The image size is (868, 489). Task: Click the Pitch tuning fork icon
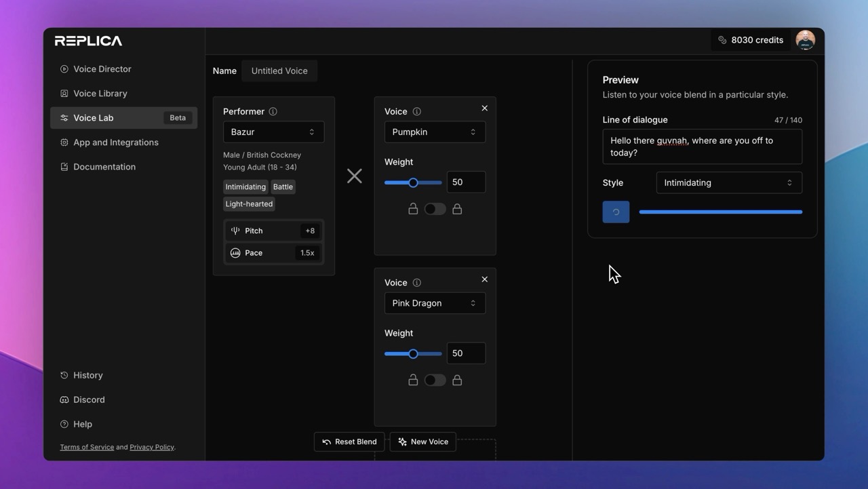(x=235, y=231)
